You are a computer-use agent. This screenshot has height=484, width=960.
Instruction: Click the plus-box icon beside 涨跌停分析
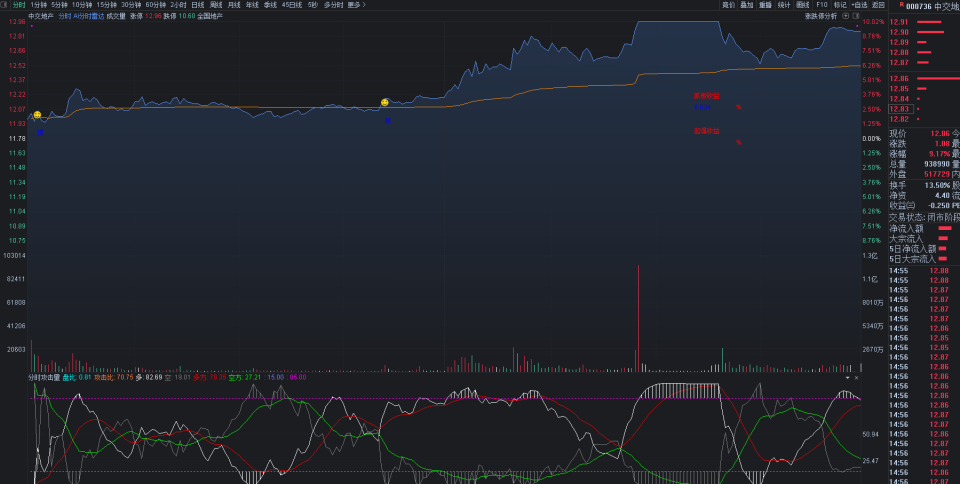(x=846, y=16)
